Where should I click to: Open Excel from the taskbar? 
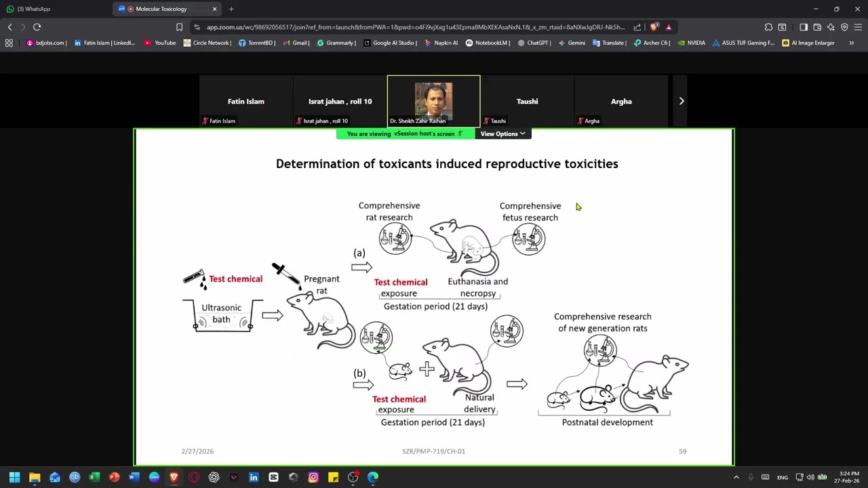[94, 477]
